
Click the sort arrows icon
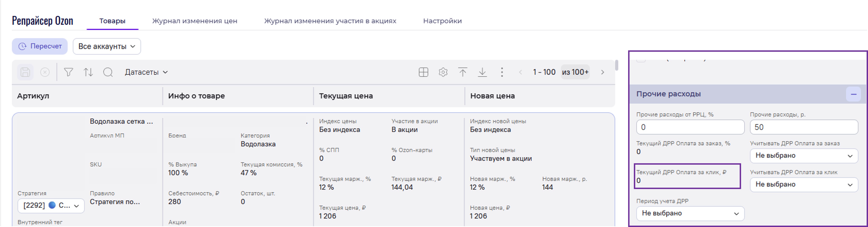click(x=88, y=72)
